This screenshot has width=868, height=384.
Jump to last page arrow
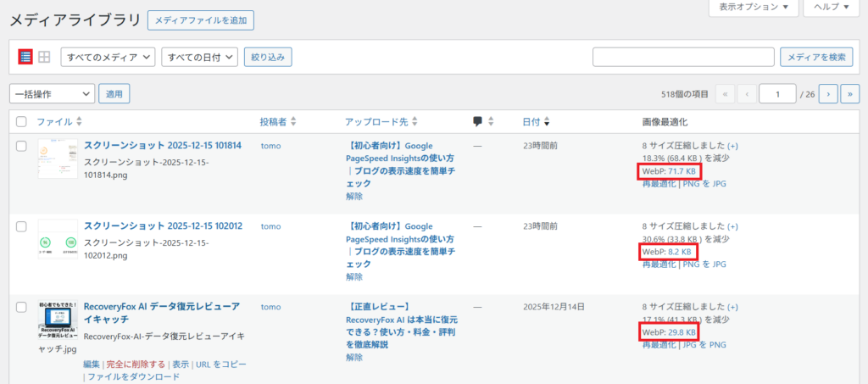coord(850,94)
